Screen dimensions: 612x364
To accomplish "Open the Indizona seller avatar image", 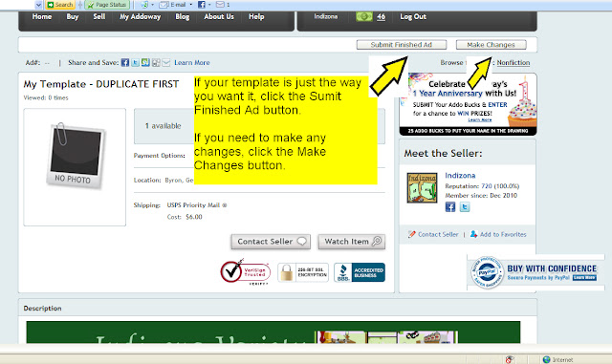I will point(422,188).
